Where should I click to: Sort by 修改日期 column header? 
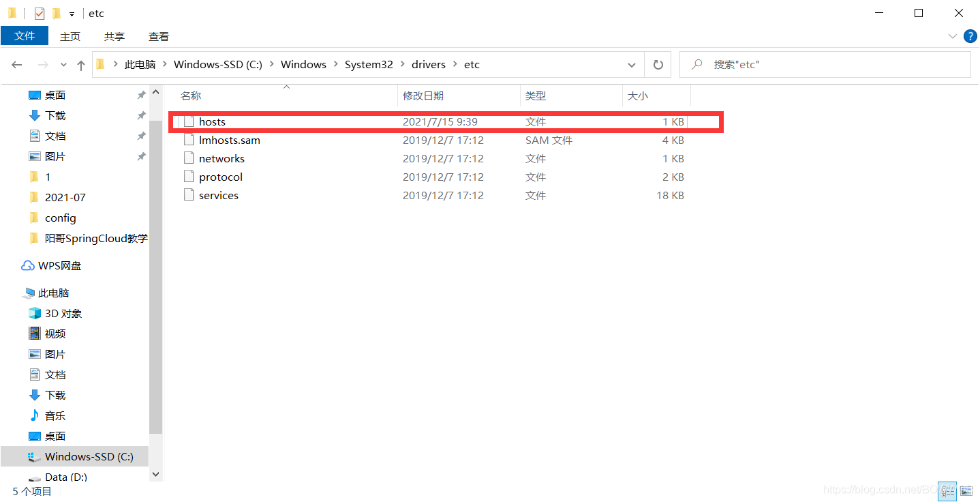(x=459, y=96)
